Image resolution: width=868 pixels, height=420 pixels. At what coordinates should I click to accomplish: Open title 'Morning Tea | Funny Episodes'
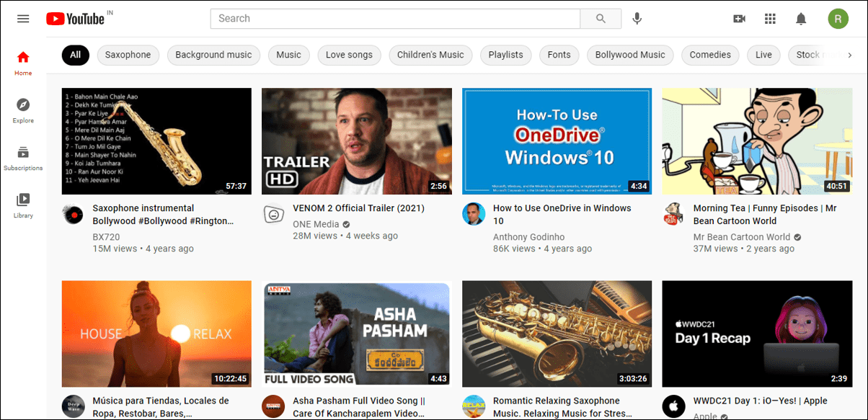click(765, 215)
